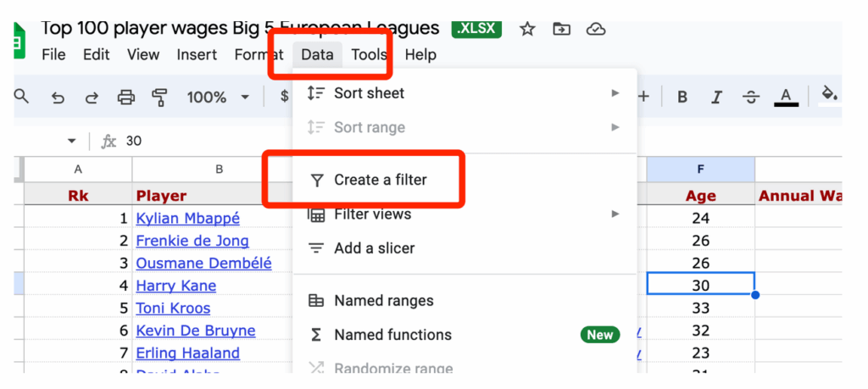Open the Kylian Mbappé player link
The width and height of the screenshot is (868, 389).
(187, 219)
